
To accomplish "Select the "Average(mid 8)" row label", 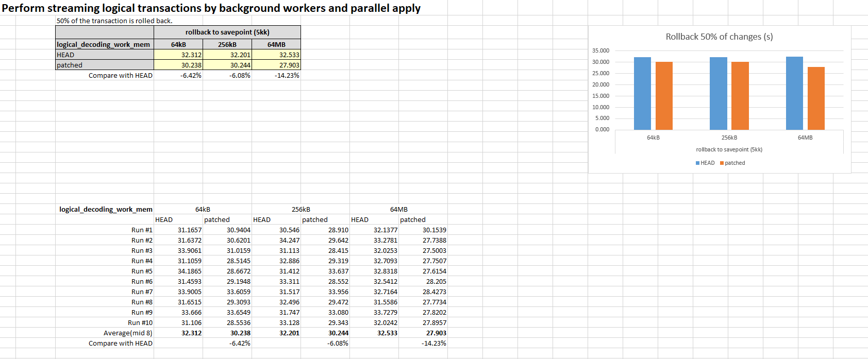I will coord(128,333).
